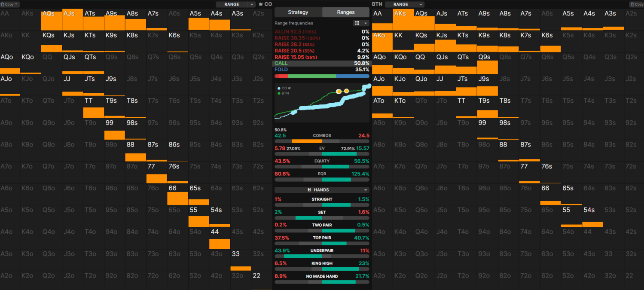Click the grid view icon beside Range frequencies
This screenshot has width=644, height=290.
(357, 23)
